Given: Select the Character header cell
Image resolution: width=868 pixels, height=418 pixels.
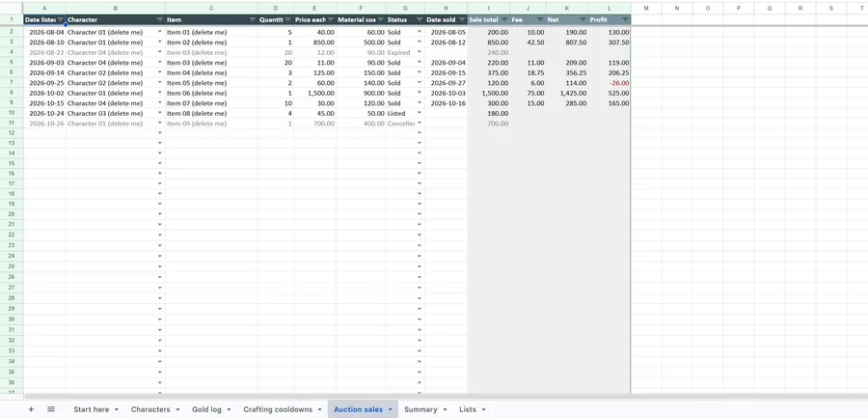Looking at the screenshot, I should [115, 19].
